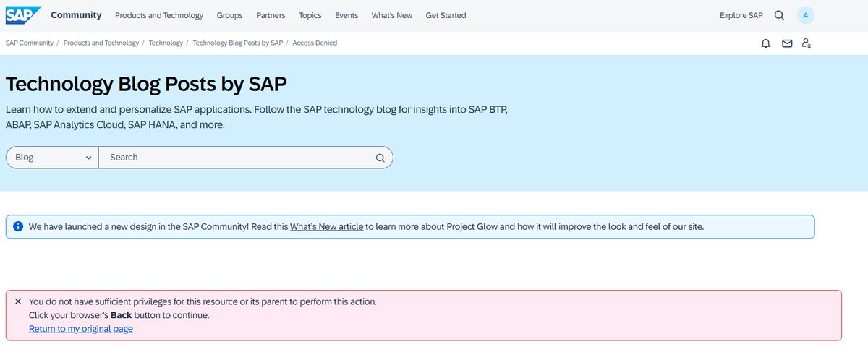Click the Technology Blog Posts by SAP heading
Screen dimensions: 868x360
146,84
